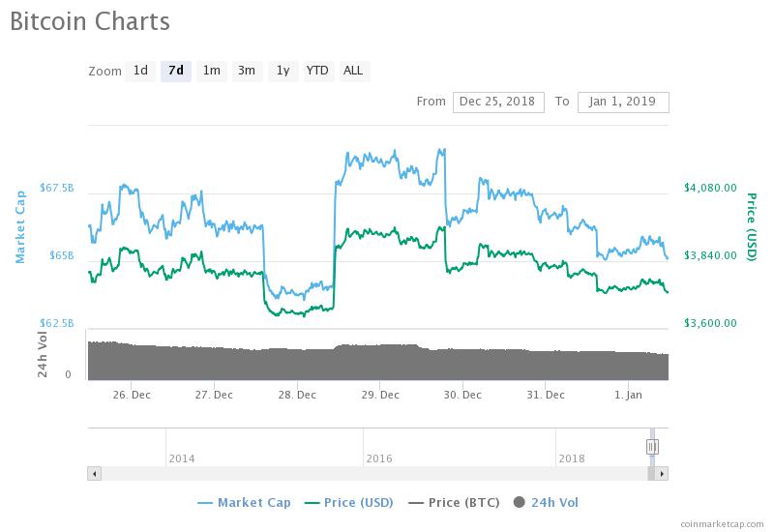Set zoom range to 1y
This screenshot has width=774, height=532.
[x=283, y=71]
